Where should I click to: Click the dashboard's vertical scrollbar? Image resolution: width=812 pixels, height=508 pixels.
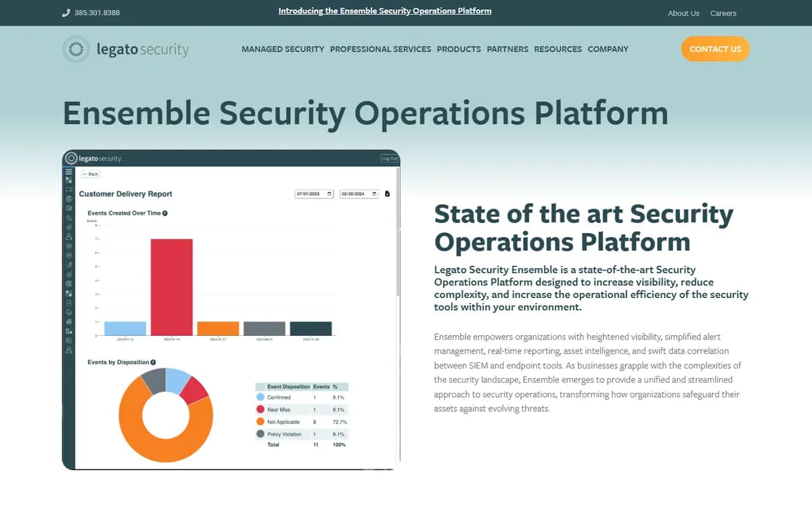(x=397, y=230)
